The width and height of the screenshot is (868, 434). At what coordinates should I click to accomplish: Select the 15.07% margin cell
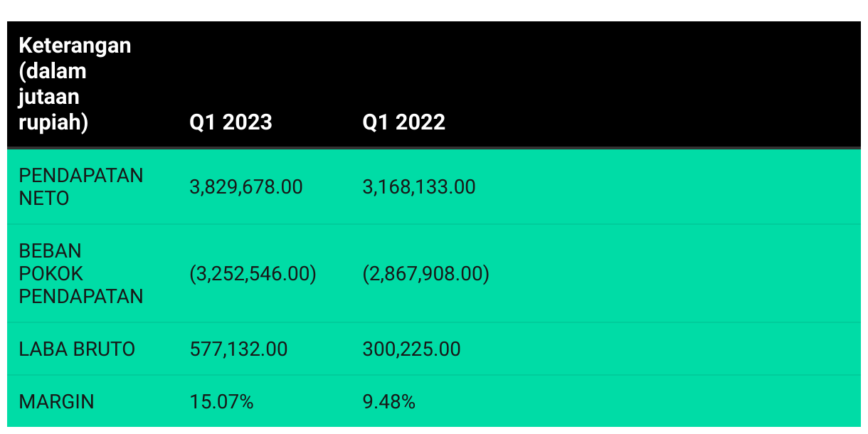[x=222, y=402]
